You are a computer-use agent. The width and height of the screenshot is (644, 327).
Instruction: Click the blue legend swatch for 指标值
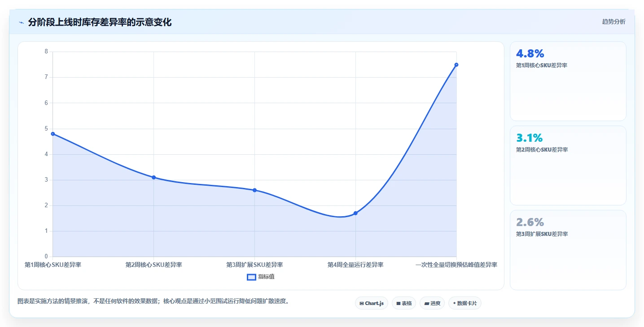pyautogui.click(x=251, y=277)
